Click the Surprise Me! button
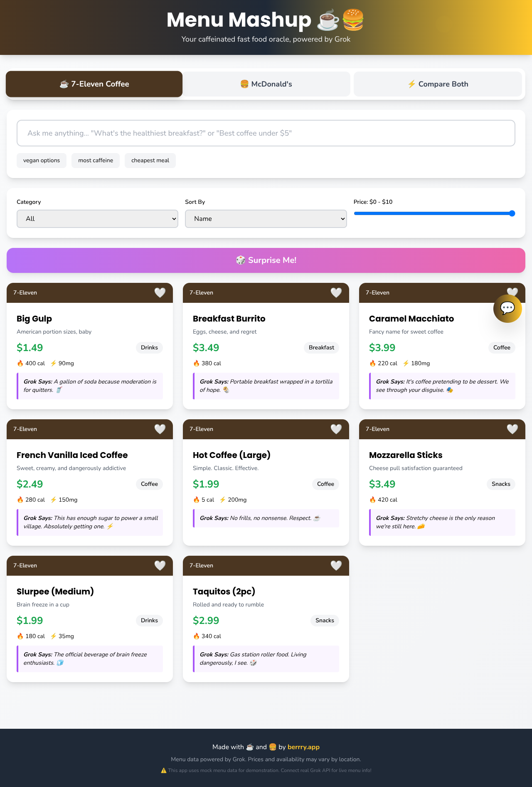Image resolution: width=532 pixels, height=787 pixels. point(266,260)
